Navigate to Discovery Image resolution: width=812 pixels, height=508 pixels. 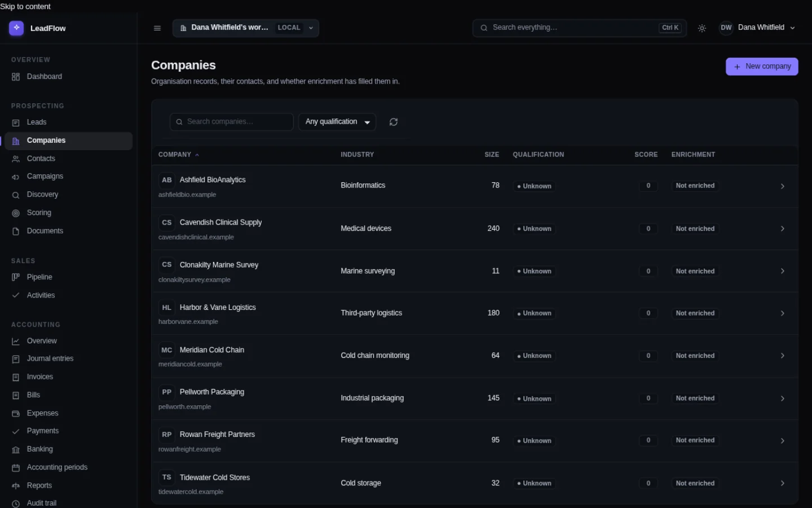click(x=69, y=195)
